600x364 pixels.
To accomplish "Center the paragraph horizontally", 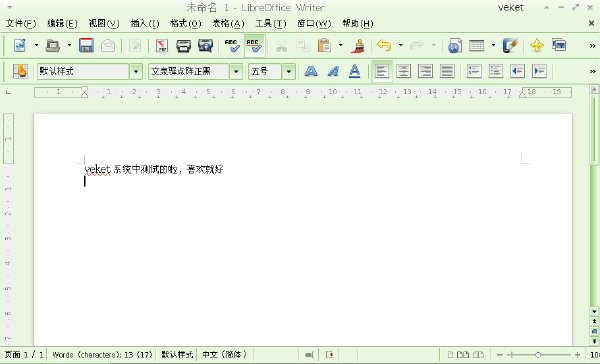I will pyautogui.click(x=404, y=71).
